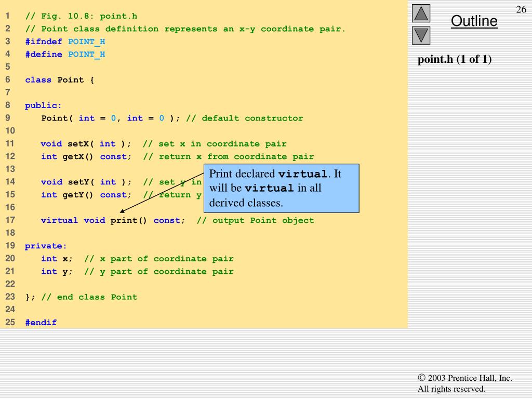
Task: Click the '© 2003 Prentice Hall, Inc.' copyright text
Action: pos(465,378)
